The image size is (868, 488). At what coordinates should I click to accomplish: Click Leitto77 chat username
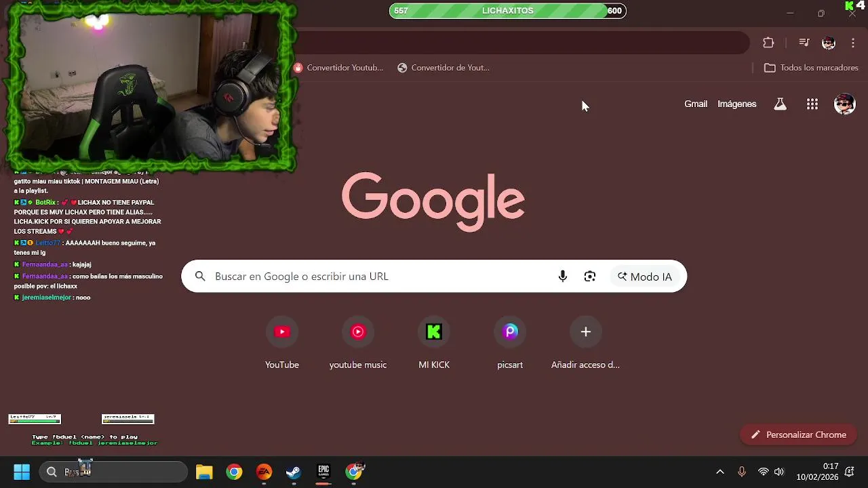[48, 243]
